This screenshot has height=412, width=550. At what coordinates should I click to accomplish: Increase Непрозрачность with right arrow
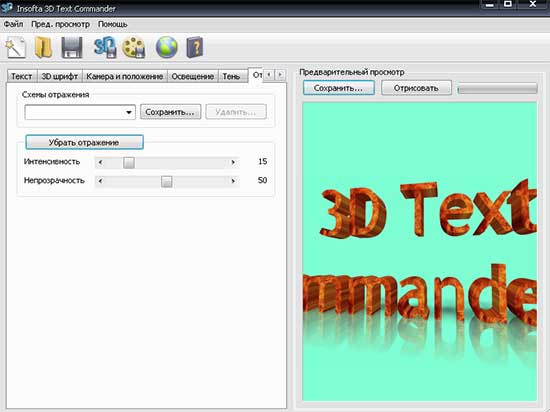tap(233, 181)
